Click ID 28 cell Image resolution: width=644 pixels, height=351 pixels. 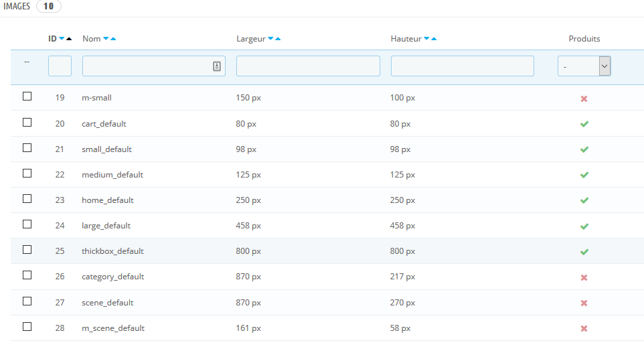60,328
